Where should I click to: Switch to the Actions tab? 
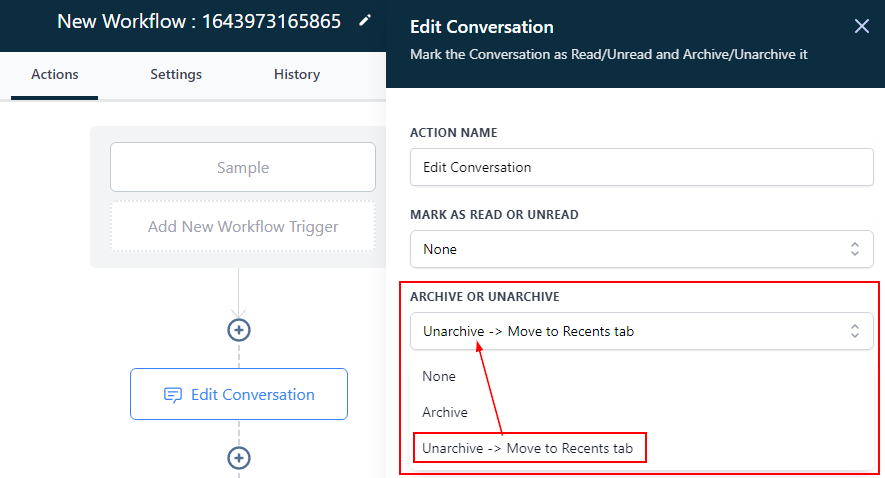pyautogui.click(x=55, y=74)
